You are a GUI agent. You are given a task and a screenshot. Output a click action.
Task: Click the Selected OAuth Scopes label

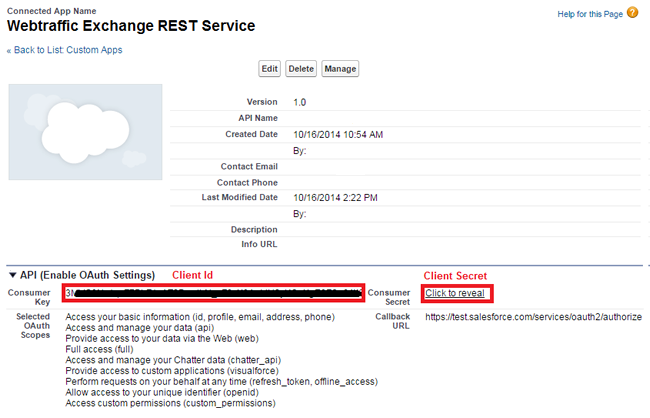(x=33, y=326)
